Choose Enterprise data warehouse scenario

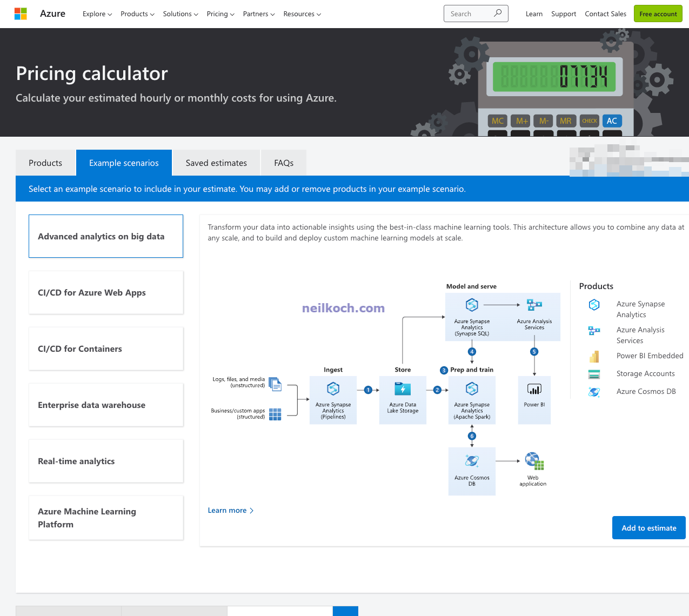point(106,405)
